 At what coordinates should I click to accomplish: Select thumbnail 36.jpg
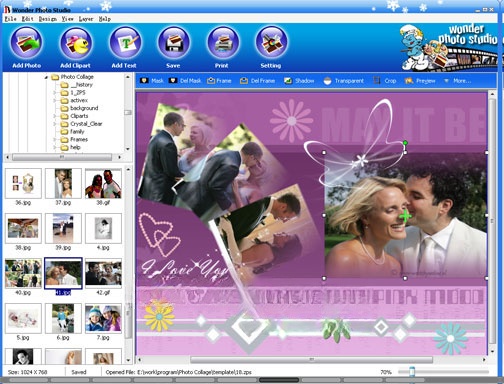[23, 183]
